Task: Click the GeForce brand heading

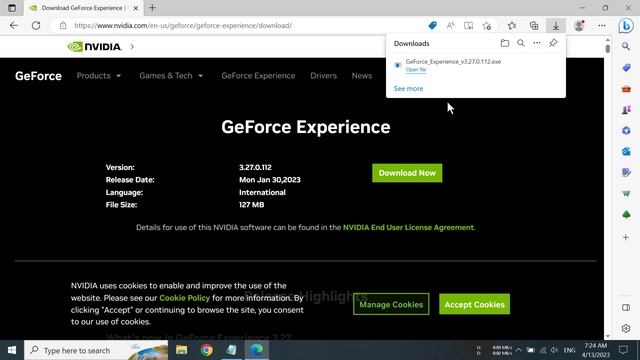Action: tap(38, 76)
